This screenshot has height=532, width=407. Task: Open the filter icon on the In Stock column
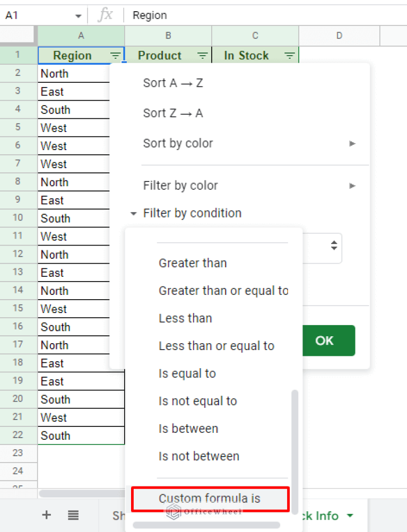[289, 55]
